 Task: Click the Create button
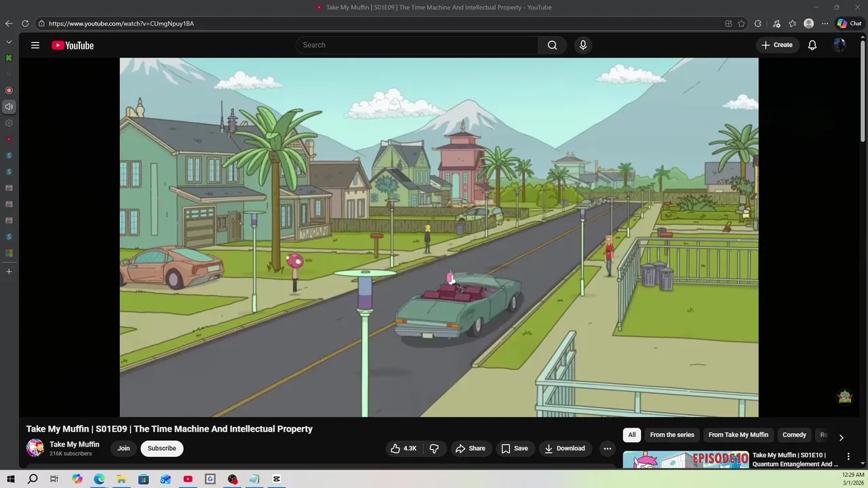[776, 45]
